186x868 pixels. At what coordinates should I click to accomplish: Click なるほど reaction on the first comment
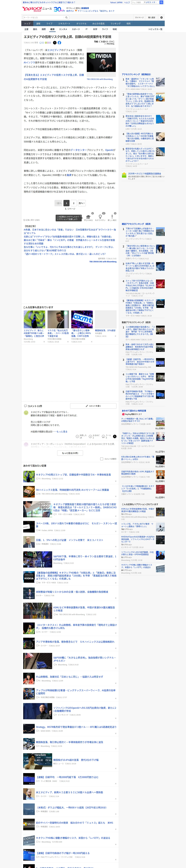click(94, 436)
